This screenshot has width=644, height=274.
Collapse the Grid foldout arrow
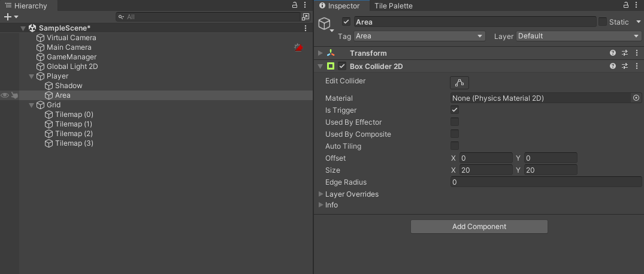coord(32,105)
